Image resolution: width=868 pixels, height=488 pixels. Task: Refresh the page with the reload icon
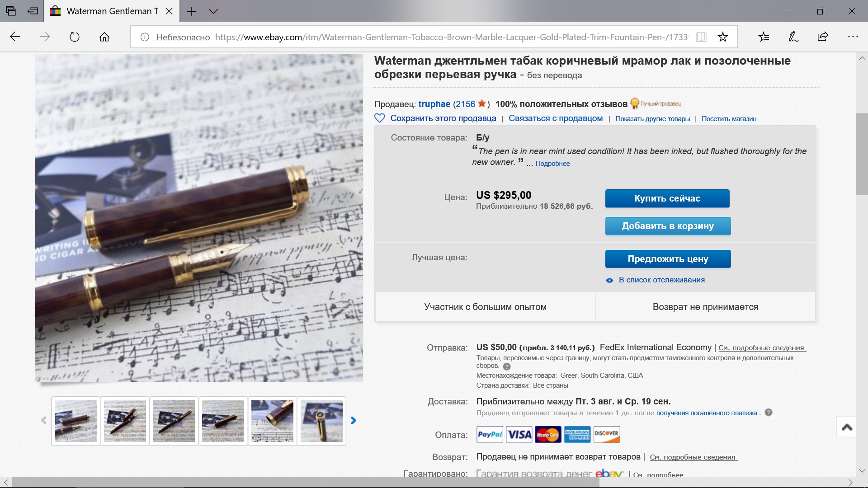[x=75, y=37]
